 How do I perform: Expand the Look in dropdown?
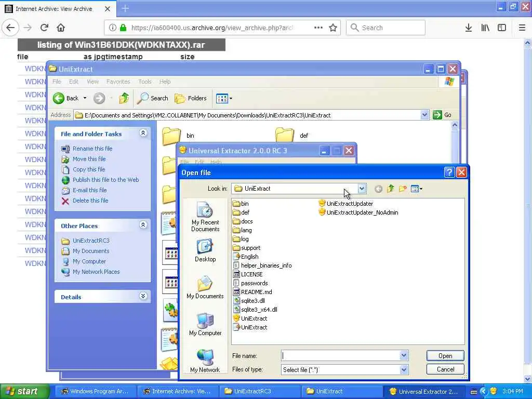362,189
